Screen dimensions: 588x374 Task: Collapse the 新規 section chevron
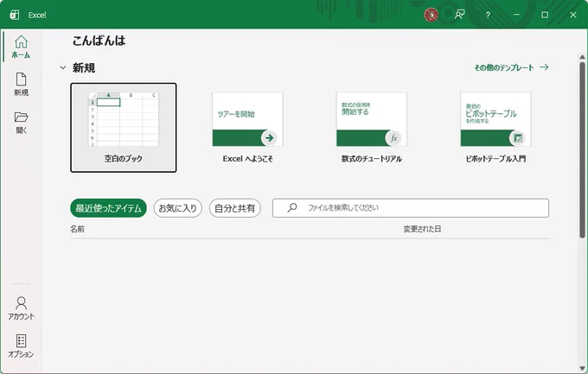(62, 68)
